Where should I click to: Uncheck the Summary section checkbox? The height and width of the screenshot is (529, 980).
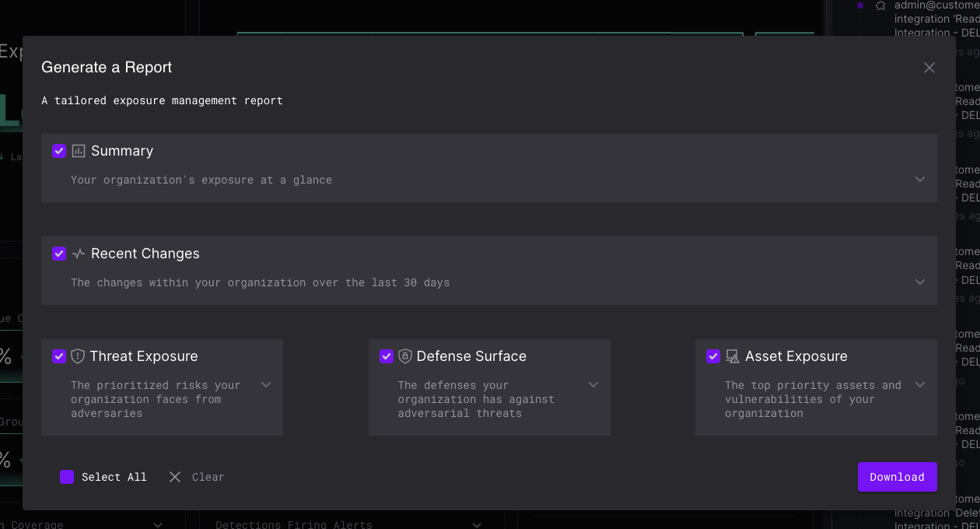[59, 151]
